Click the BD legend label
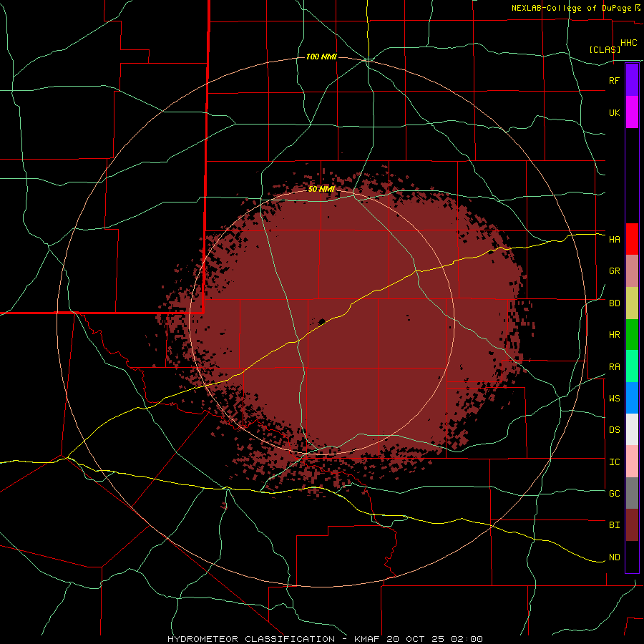 614,303
